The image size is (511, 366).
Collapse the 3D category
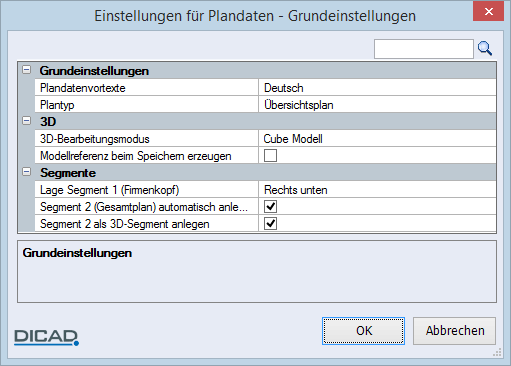pyautogui.click(x=27, y=121)
